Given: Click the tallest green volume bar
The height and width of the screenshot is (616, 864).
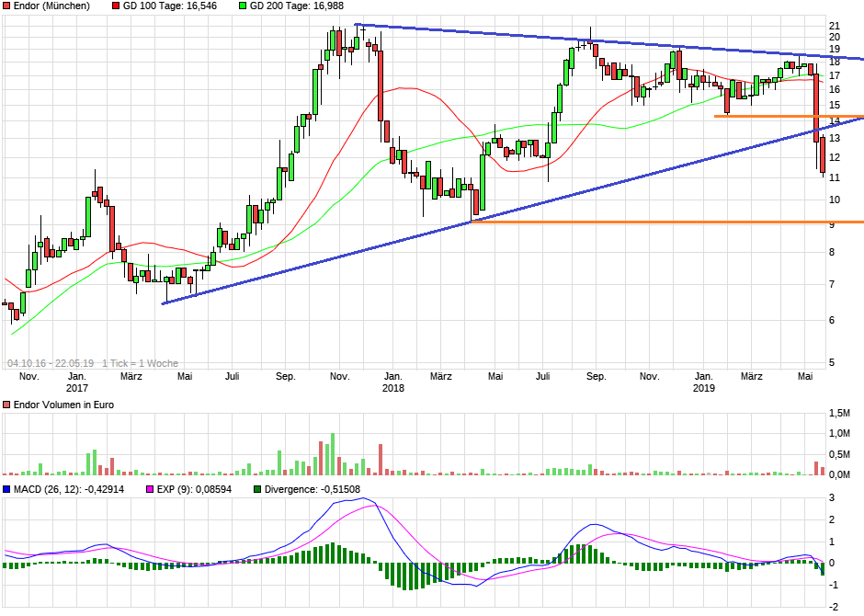Looking at the screenshot, I should pos(332,454).
